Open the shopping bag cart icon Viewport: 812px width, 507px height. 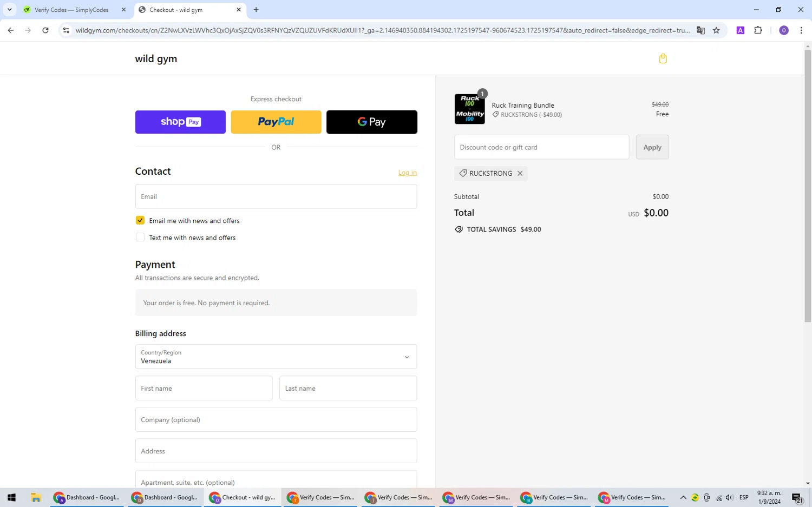(663, 58)
